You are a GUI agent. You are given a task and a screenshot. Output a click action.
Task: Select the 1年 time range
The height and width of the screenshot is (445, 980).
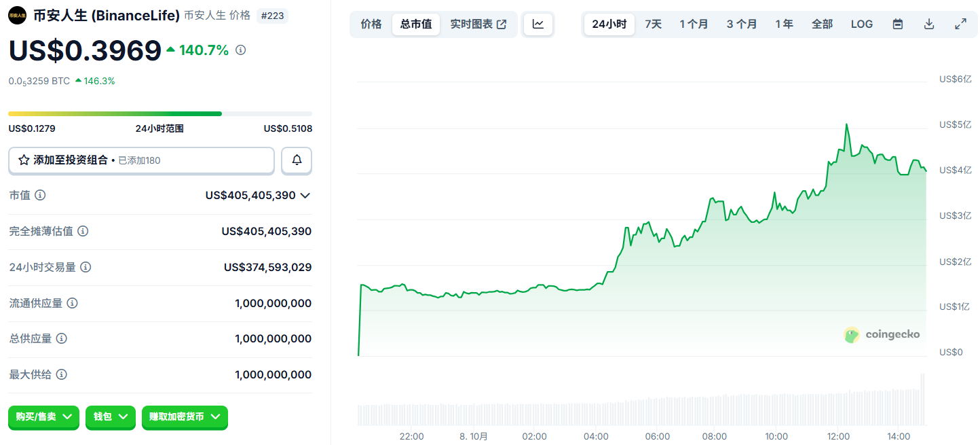point(785,24)
